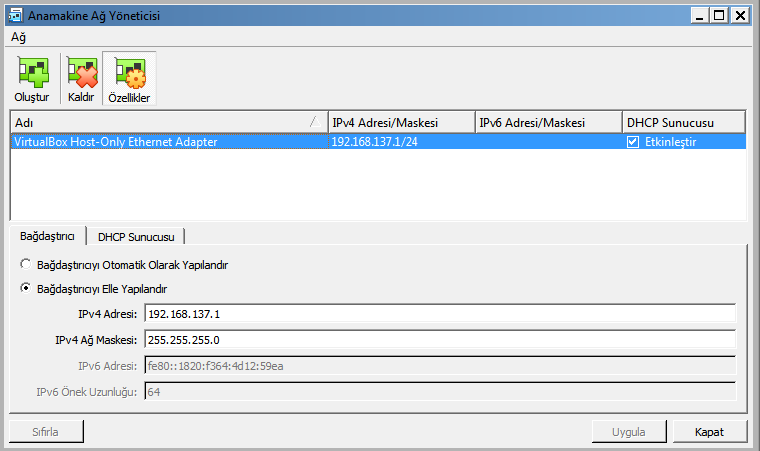Viewport: 760px width, 451px height.
Task: Click the IPv4 Adresi input field
Action: pos(440,314)
